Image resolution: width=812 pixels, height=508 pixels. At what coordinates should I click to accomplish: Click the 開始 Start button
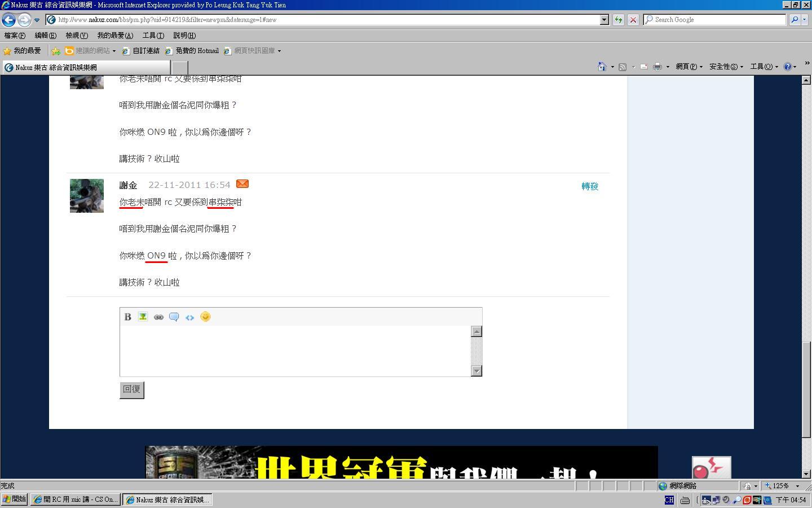tap(15, 500)
